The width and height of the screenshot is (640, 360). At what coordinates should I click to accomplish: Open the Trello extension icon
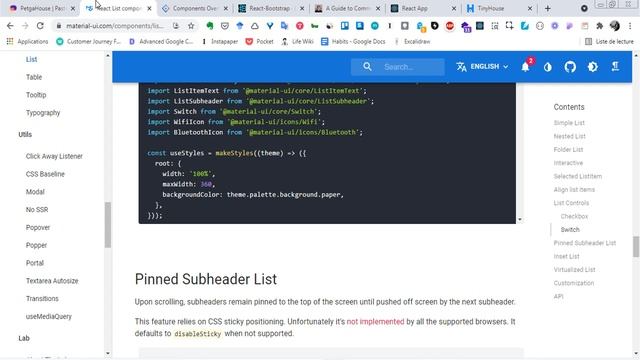[345, 26]
